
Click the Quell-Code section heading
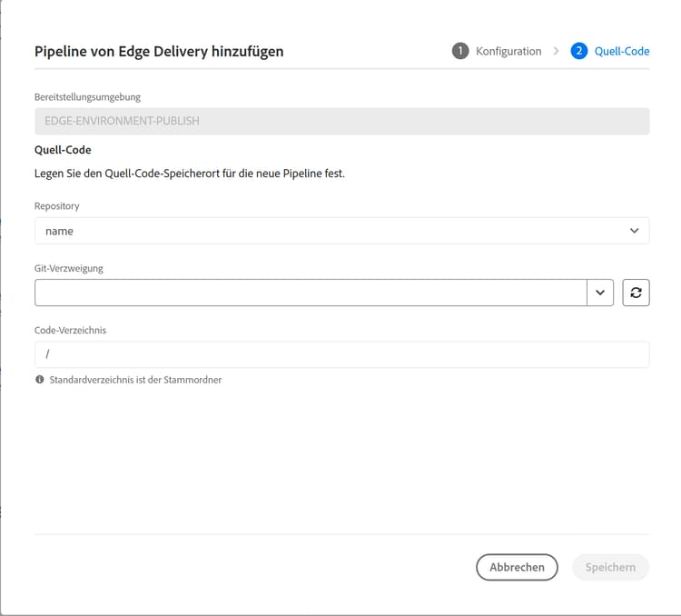(x=63, y=150)
